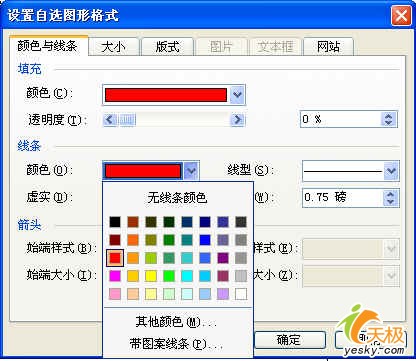Pick the pale rose swatch

[115, 294]
